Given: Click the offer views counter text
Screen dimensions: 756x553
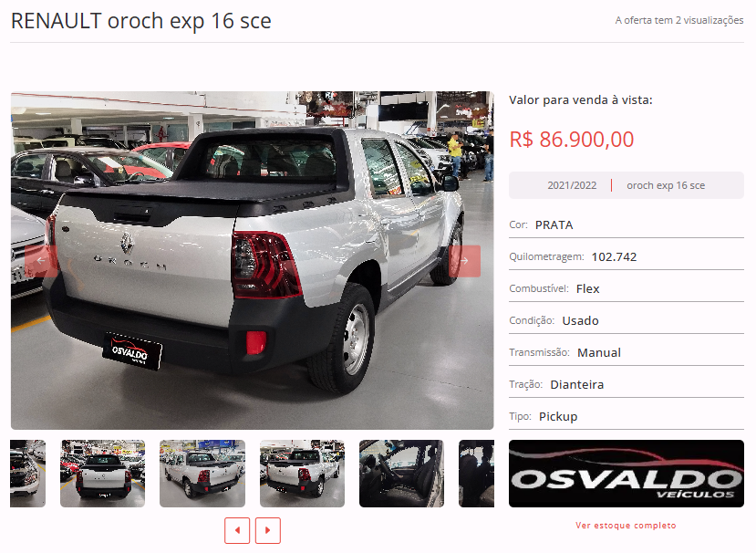Looking at the screenshot, I should (679, 20).
